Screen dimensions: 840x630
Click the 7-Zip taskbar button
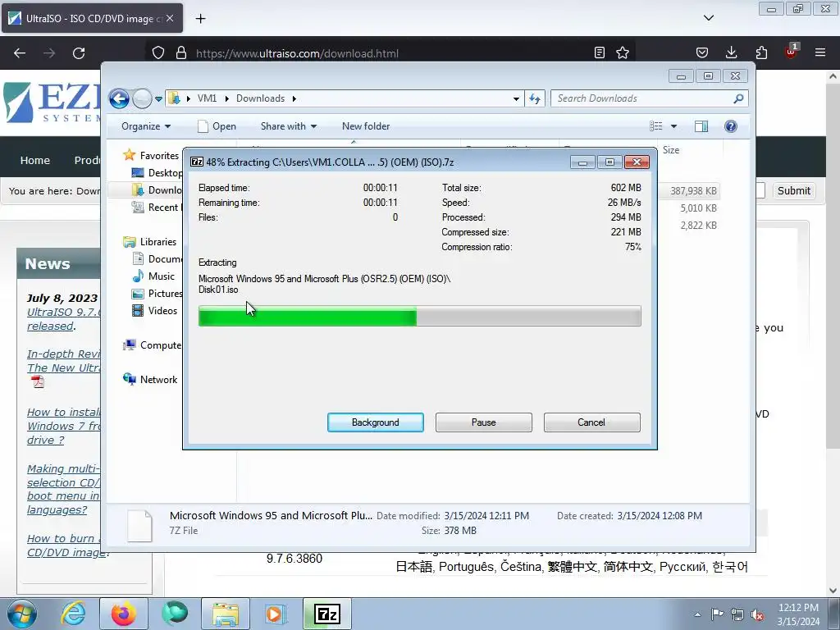(327, 614)
